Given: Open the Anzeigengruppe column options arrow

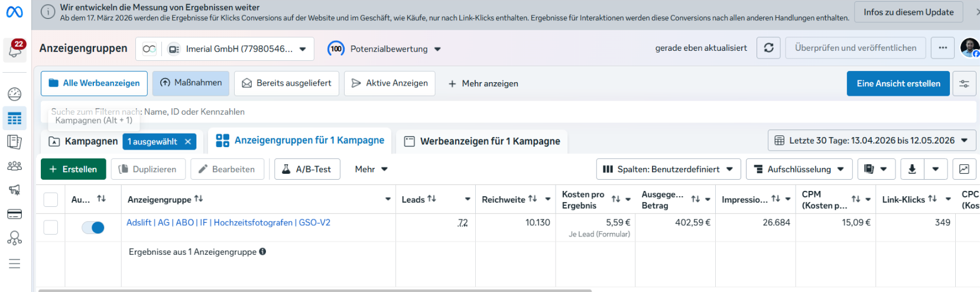Looking at the screenshot, I should point(388,199).
